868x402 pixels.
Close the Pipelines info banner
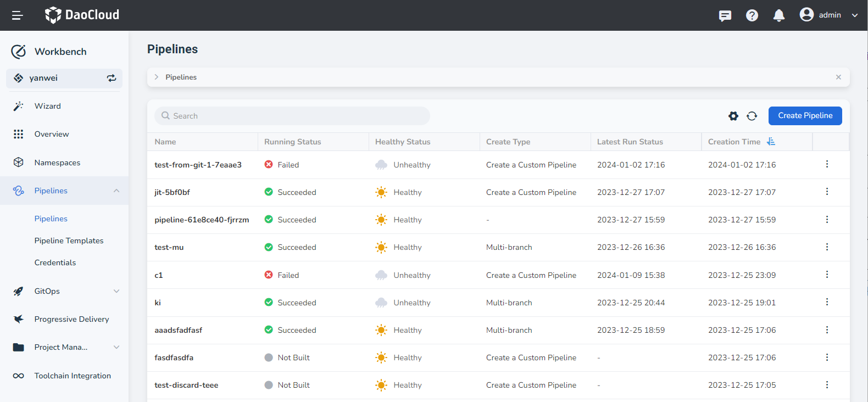[838, 77]
